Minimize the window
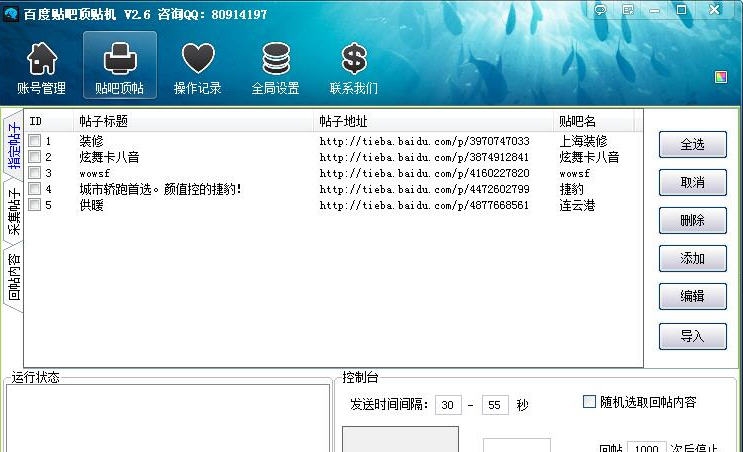The width and height of the screenshot is (743, 452). pos(655,9)
